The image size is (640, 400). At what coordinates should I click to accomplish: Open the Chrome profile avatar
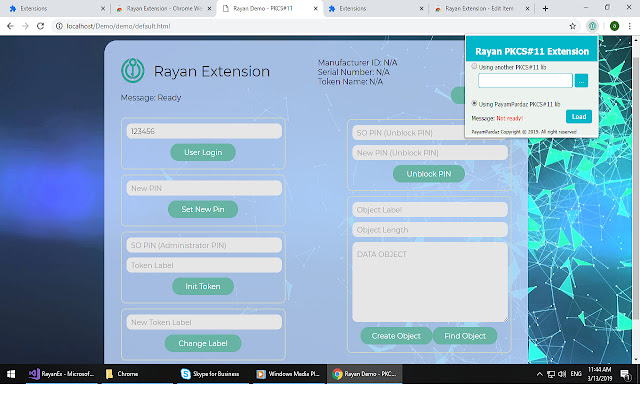pos(614,26)
